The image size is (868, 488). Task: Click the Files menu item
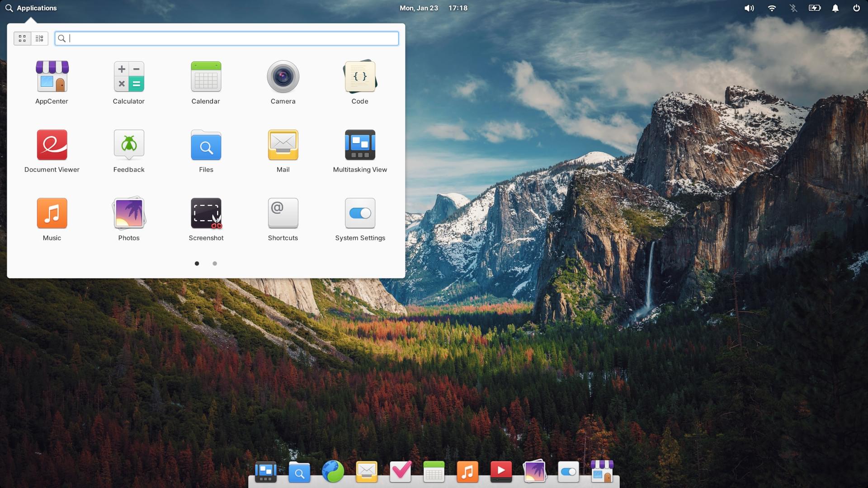coord(206,151)
